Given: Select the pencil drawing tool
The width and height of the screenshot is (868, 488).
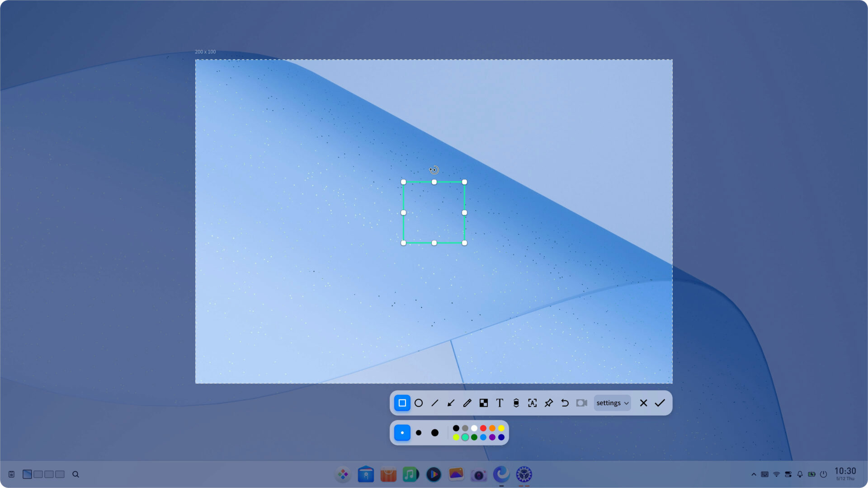Looking at the screenshot, I should pyautogui.click(x=467, y=403).
